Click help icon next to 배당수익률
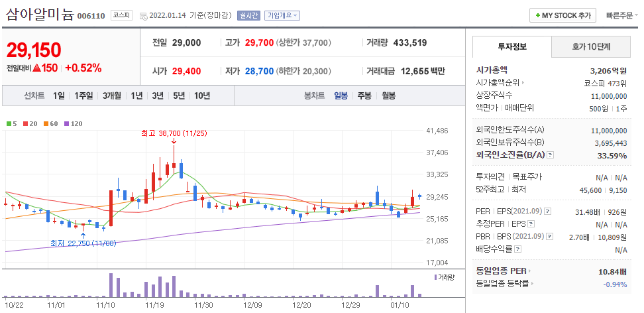The width and height of the screenshot is (644, 313). point(518,249)
